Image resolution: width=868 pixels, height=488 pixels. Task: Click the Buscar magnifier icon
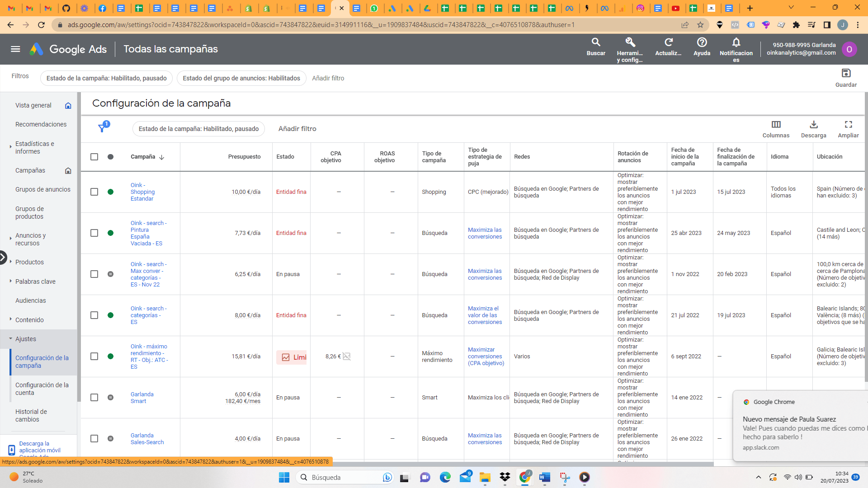[x=596, y=42]
